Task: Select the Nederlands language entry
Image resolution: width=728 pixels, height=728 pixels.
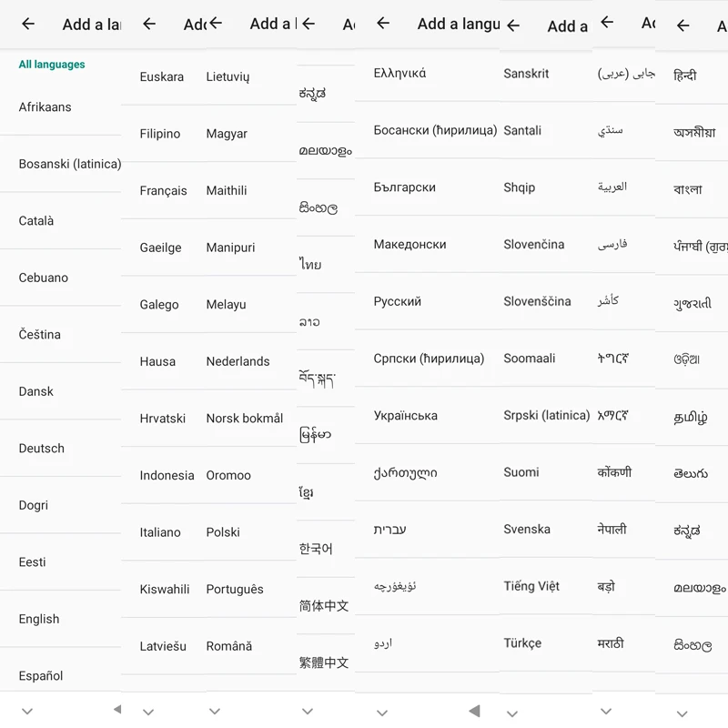Action: (238, 361)
